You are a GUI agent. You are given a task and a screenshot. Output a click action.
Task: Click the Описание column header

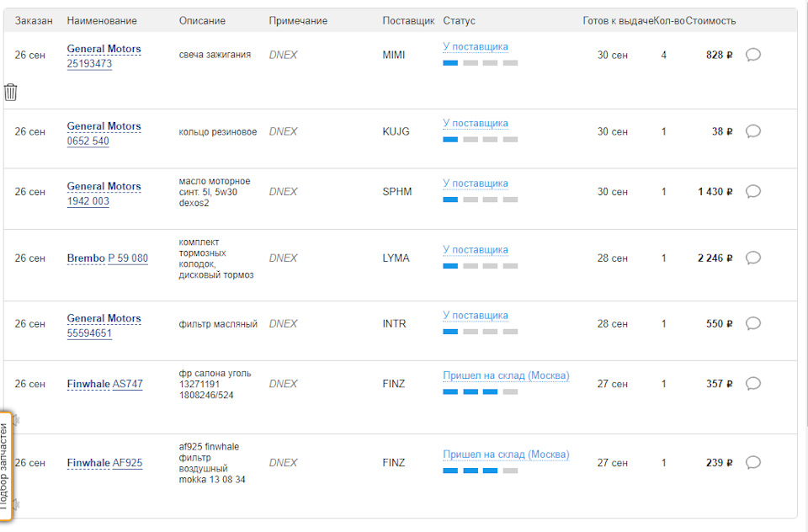click(x=202, y=21)
